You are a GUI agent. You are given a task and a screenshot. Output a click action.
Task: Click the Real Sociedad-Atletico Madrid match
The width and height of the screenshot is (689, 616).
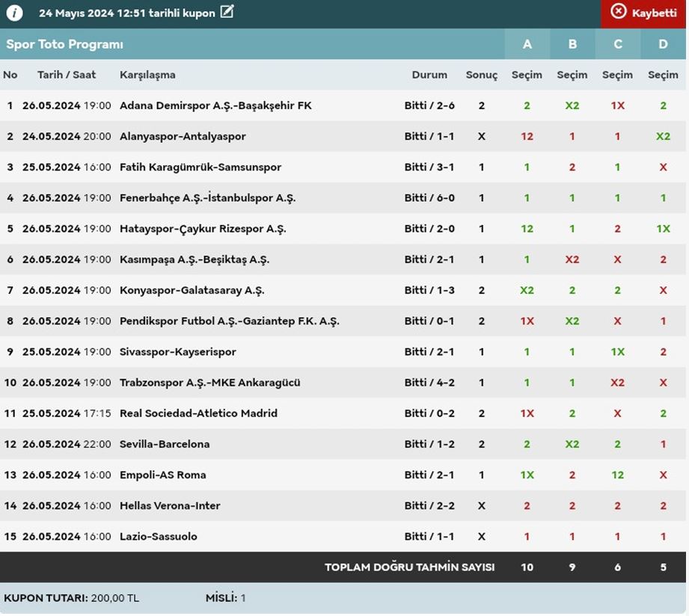click(198, 413)
